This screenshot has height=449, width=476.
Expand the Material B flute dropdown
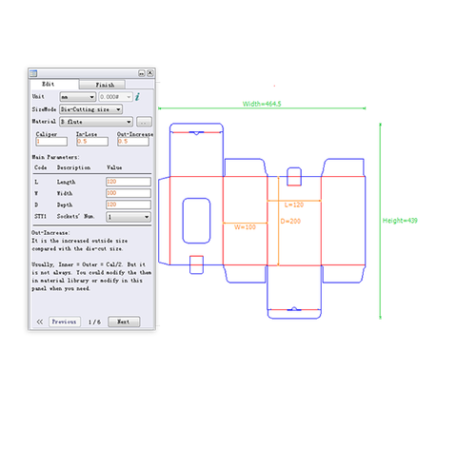[96, 122]
